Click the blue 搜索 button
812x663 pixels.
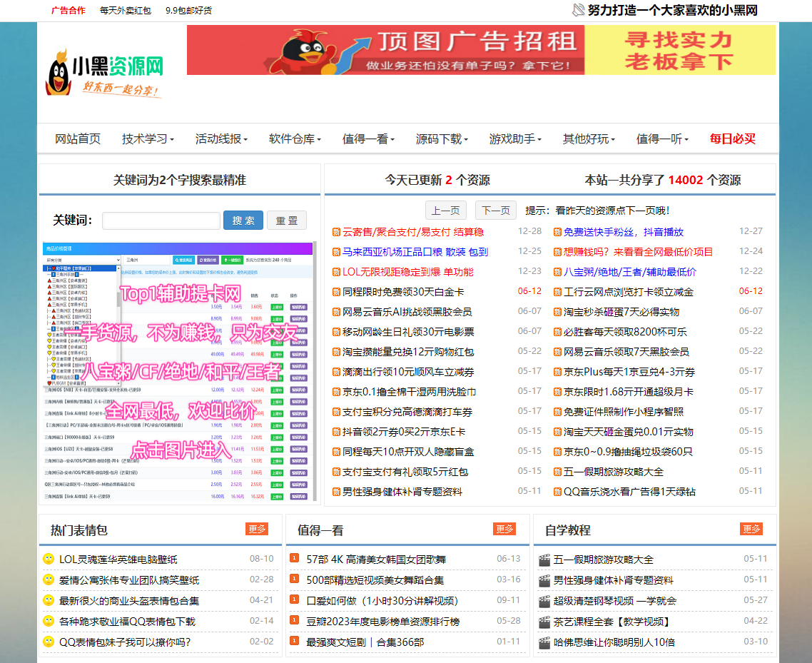pos(243,221)
